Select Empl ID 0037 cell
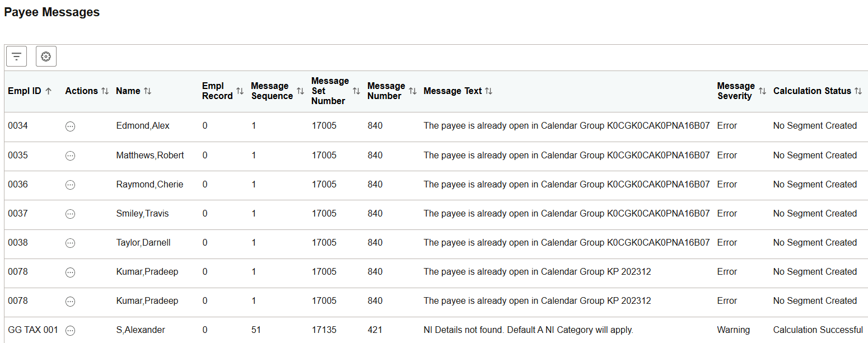This screenshot has height=343, width=868. [18, 213]
